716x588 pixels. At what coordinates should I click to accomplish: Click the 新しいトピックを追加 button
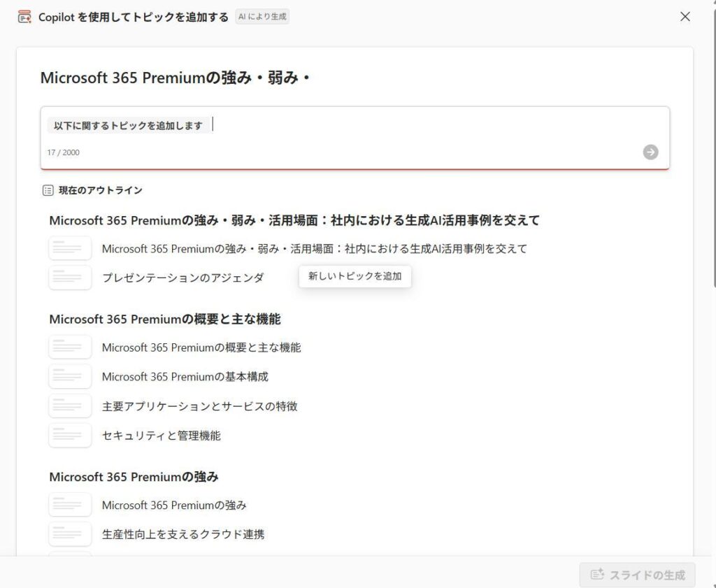pos(355,276)
